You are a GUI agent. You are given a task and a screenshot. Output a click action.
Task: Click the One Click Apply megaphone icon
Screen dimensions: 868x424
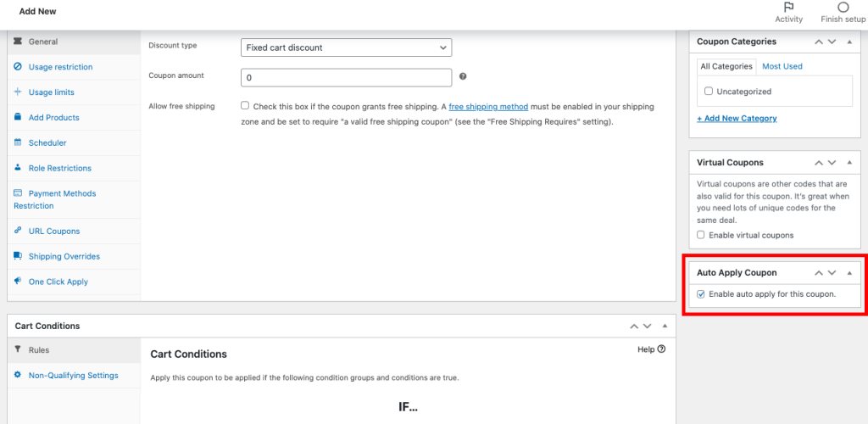[18, 281]
